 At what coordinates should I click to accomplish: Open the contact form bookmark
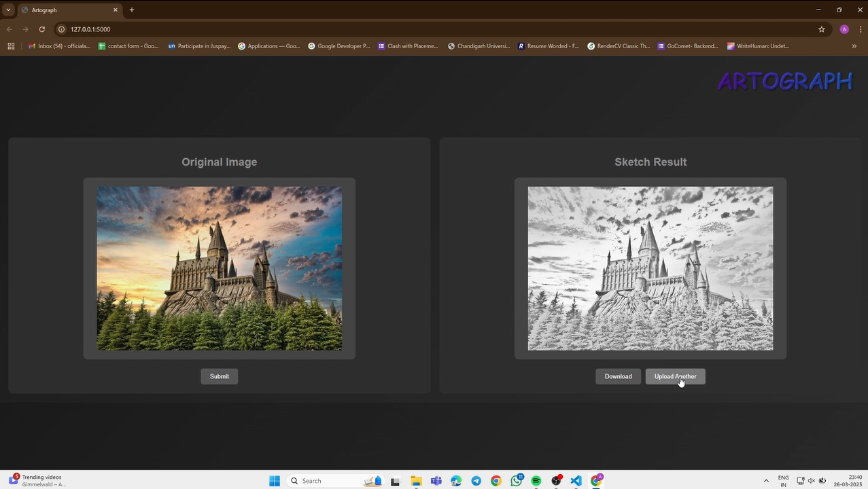pyautogui.click(x=128, y=46)
